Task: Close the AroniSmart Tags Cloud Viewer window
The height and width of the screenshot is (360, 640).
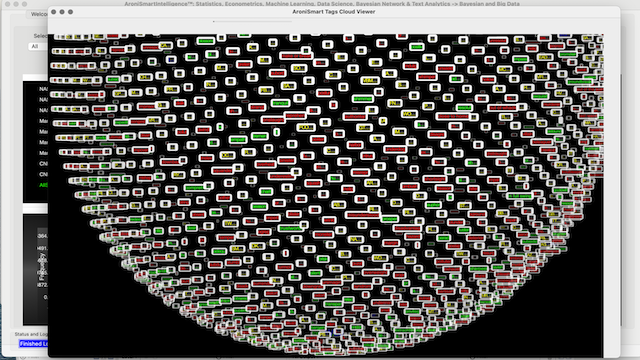Action: point(53,12)
